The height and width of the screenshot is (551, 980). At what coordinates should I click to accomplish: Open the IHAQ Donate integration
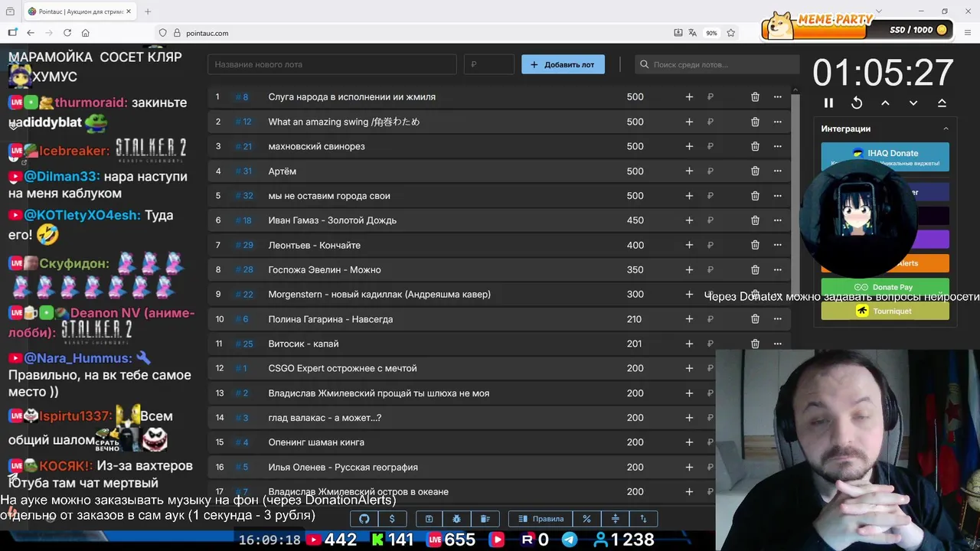click(x=885, y=156)
